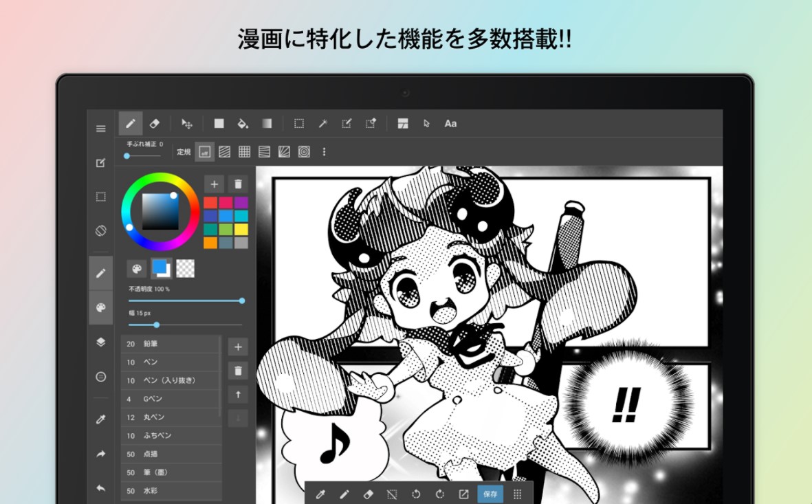Screen dimensions: 812x504
Task: Pick the Move tool
Action: click(186, 124)
